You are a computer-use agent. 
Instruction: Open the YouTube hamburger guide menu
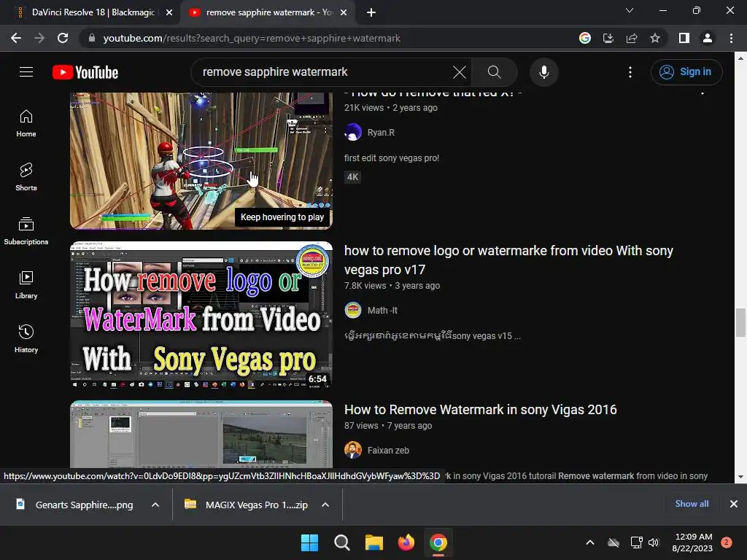click(x=26, y=72)
